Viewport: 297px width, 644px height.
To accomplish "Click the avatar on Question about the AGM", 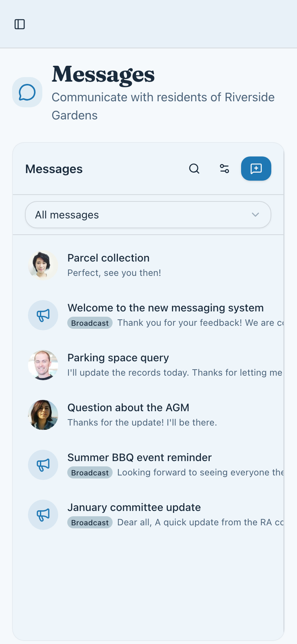I will click(43, 415).
